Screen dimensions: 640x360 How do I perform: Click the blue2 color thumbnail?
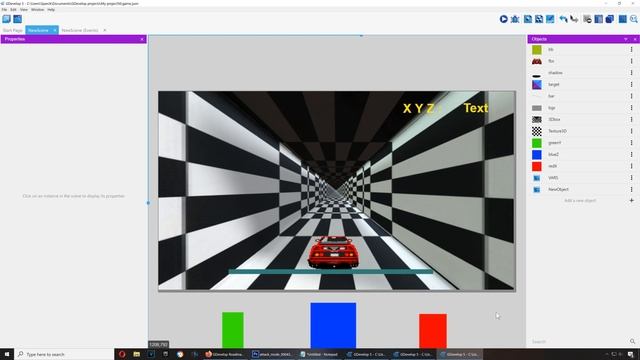pyautogui.click(x=537, y=154)
